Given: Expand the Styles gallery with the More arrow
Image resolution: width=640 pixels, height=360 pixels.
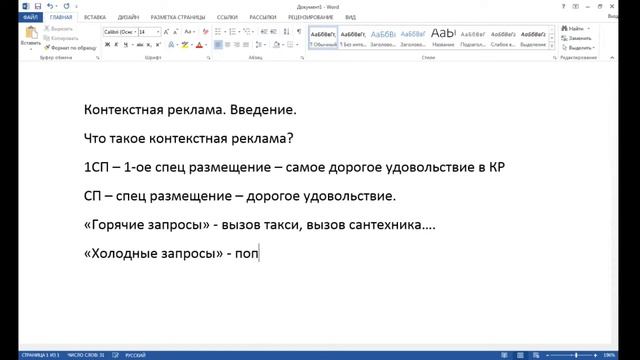Looking at the screenshot, I should click(x=552, y=46).
